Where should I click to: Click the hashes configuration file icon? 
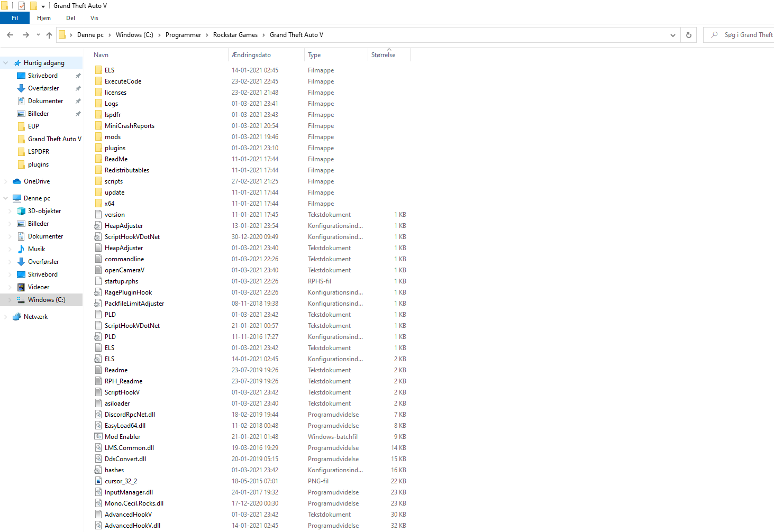tap(98, 470)
